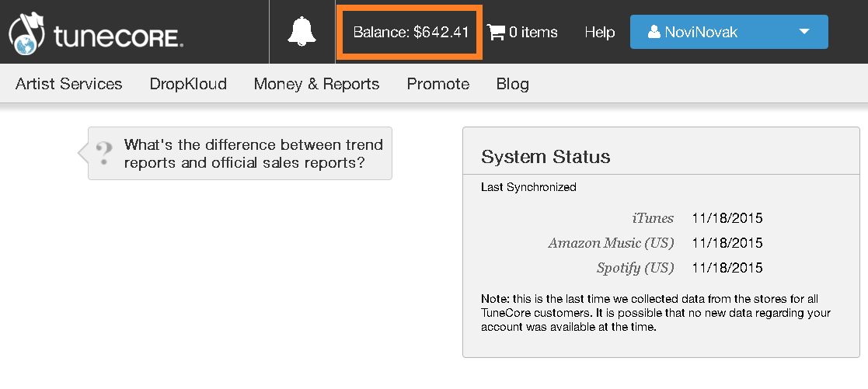Select the Amazon Music (US) label
The image size is (868, 389).
pyautogui.click(x=611, y=243)
